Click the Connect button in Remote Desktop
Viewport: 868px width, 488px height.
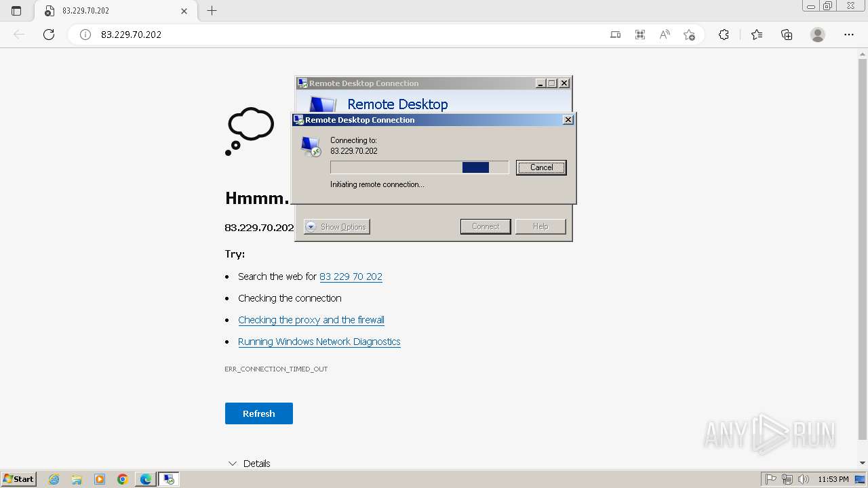click(486, 227)
